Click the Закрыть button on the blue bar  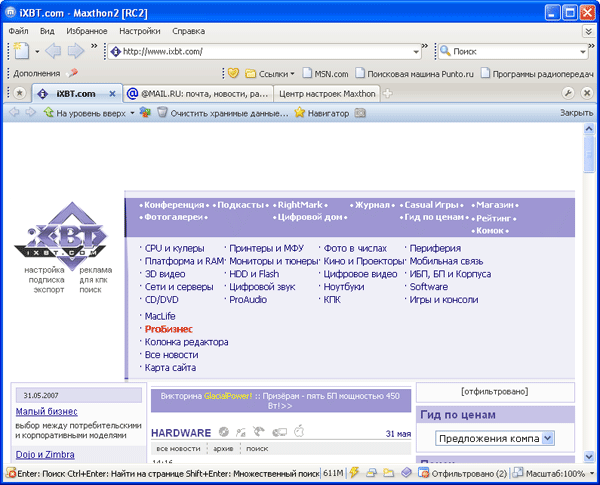point(576,113)
